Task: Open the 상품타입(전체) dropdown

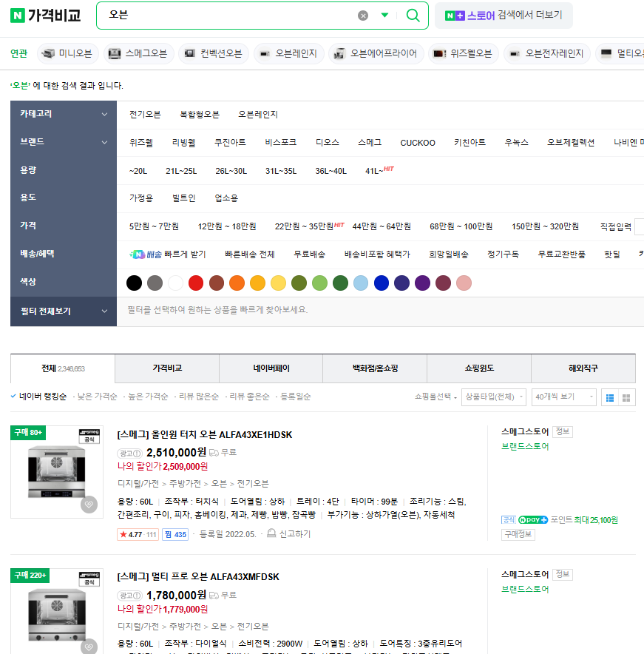Action: click(x=494, y=397)
